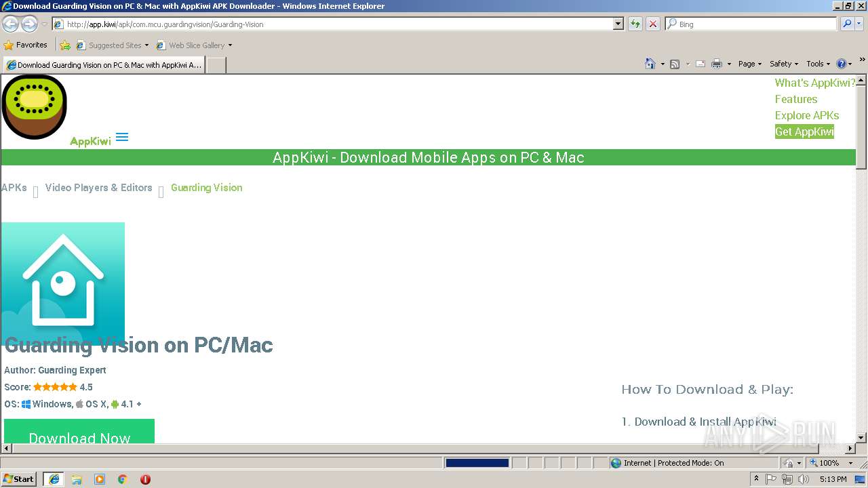The height and width of the screenshot is (488, 868).
Task: Open the Windows Explorer folder taskbar icon
Action: 77,479
